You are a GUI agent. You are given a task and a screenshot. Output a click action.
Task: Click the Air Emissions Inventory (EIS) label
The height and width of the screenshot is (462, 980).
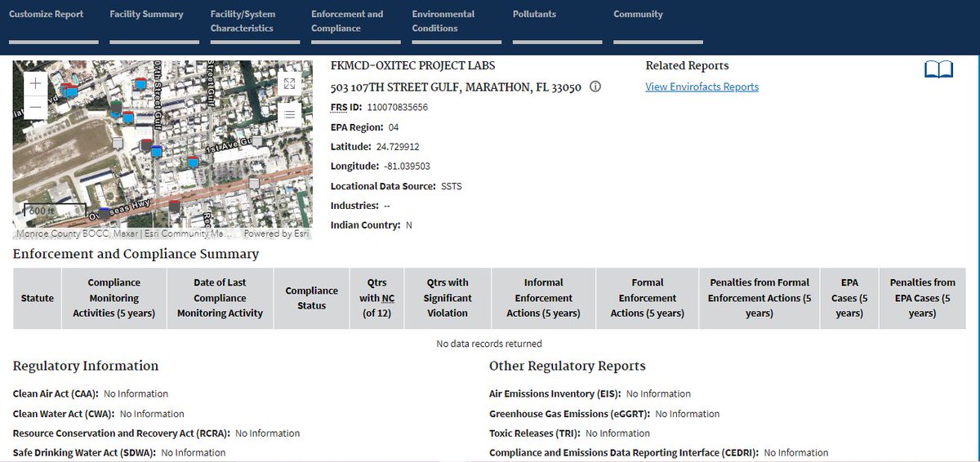click(x=556, y=393)
